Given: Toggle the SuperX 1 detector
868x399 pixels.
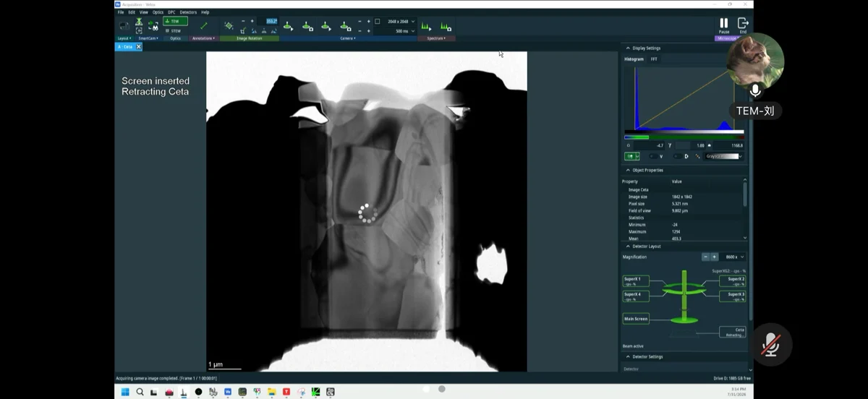Looking at the screenshot, I should (x=636, y=281).
